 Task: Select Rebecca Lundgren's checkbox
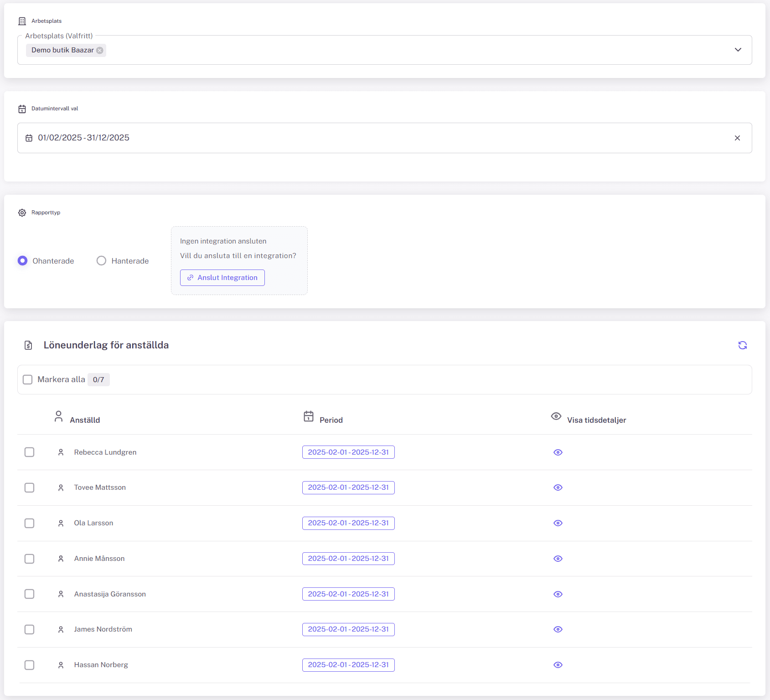pos(30,452)
